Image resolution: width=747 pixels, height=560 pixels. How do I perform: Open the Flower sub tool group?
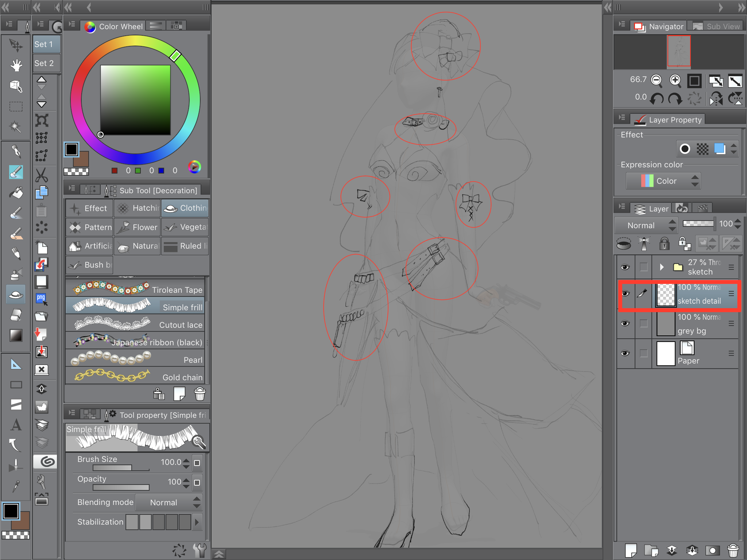click(x=137, y=227)
